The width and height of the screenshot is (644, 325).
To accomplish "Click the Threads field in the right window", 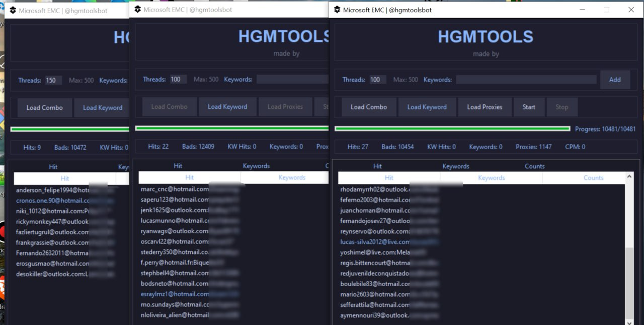I will 378,80.
